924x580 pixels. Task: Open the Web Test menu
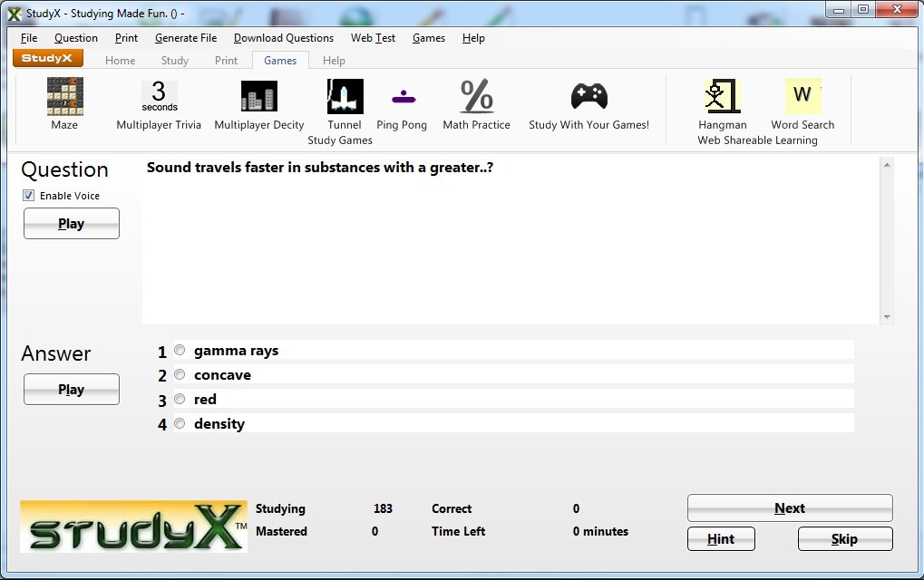tap(373, 38)
